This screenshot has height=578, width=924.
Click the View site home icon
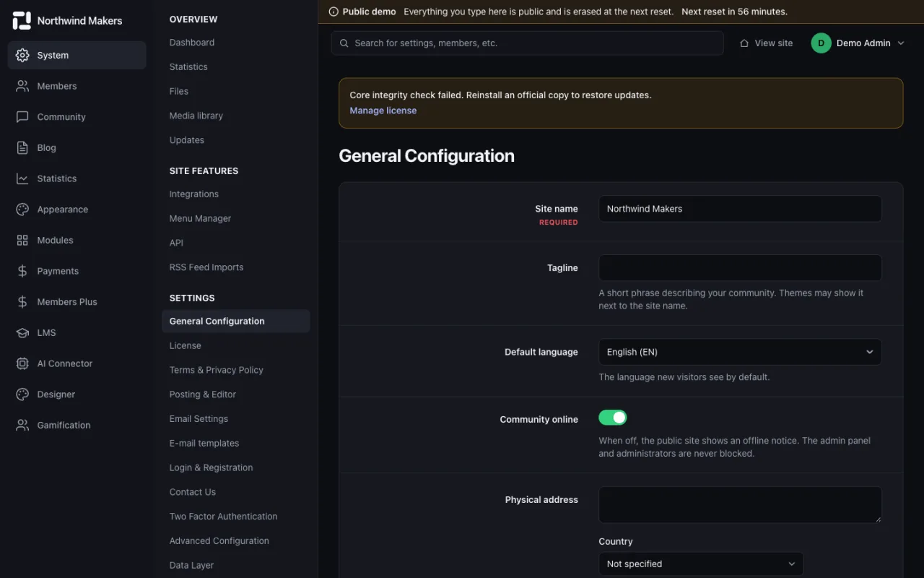click(x=744, y=43)
